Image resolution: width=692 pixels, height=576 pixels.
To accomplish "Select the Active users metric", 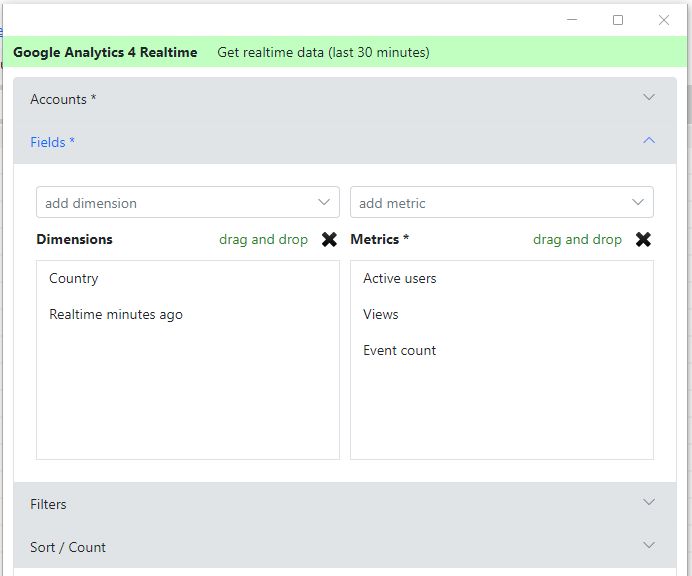I will tap(400, 279).
